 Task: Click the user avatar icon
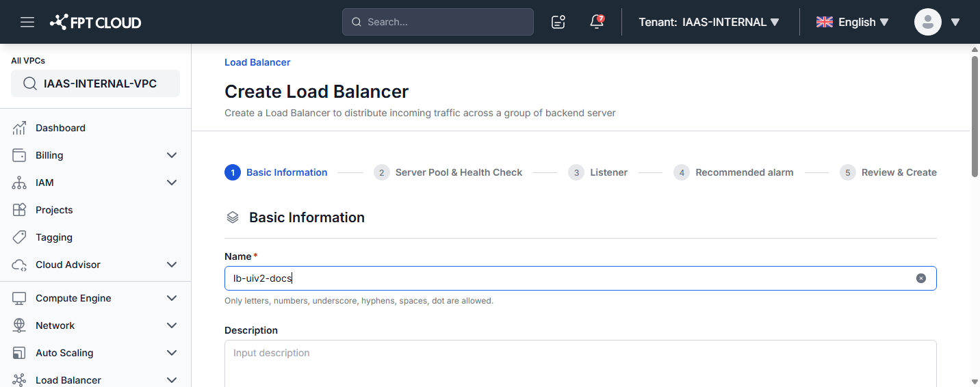(x=928, y=22)
